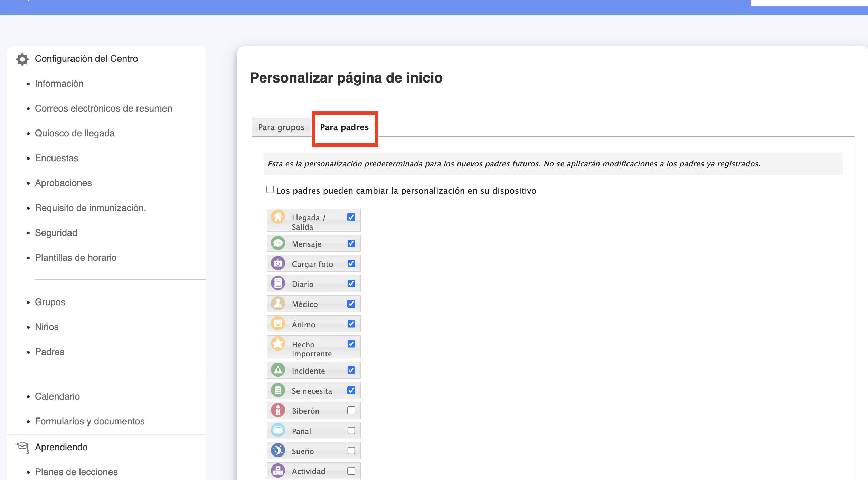
Task: Click the purple Cargar foto camera icon
Action: coord(278,263)
